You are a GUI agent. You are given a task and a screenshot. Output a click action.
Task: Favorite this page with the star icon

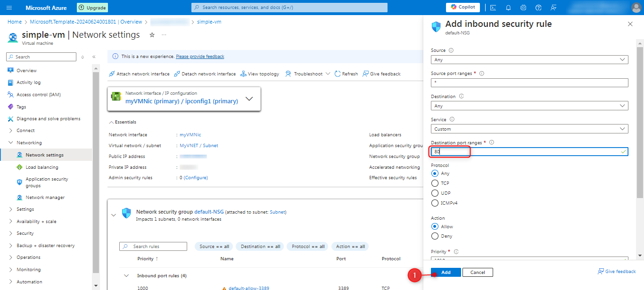[152, 35]
